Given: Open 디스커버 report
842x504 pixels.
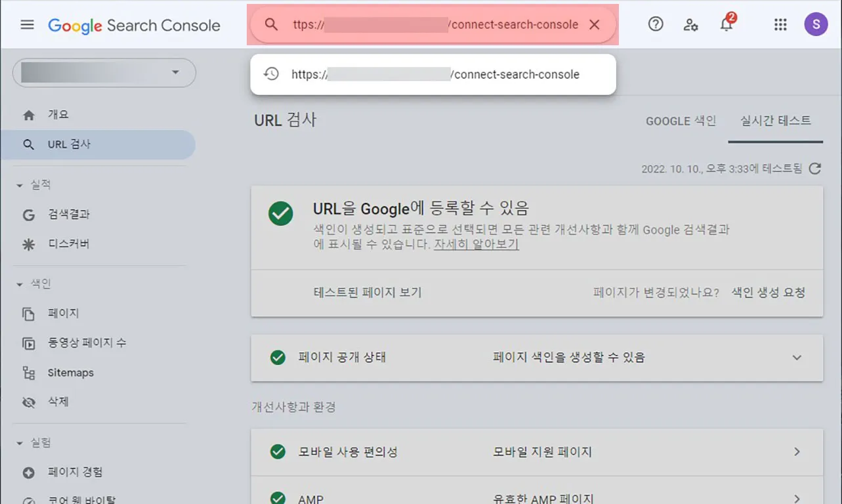Looking at the screenshot, I should 98,244.
